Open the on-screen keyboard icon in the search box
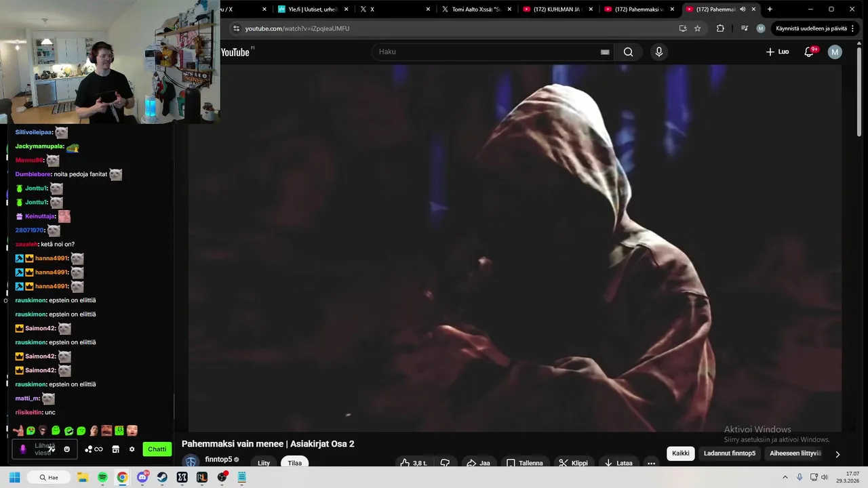868x488 pixels. (605, 52)
